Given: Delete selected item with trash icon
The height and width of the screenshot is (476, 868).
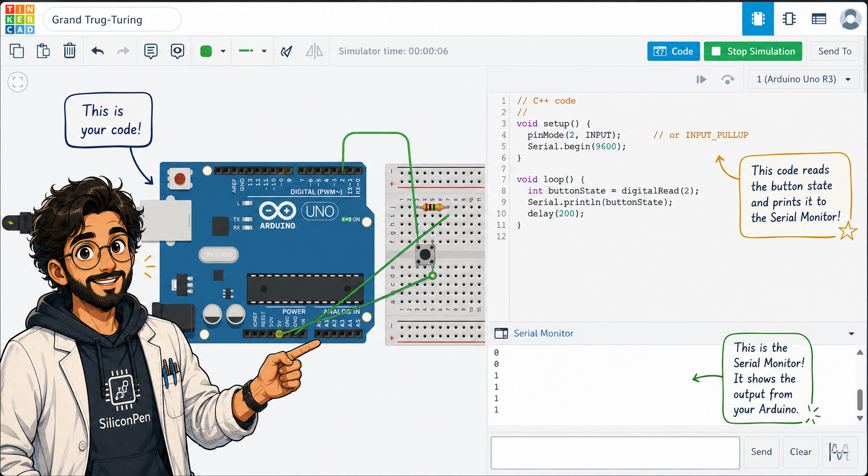Looking at the screenshot, I should click(70, 51).
